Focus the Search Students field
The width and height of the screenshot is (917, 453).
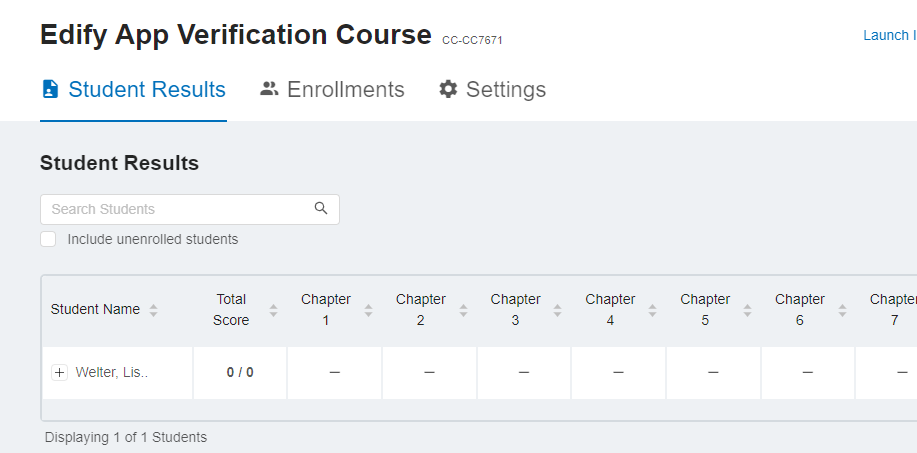(x=178, y=209)
